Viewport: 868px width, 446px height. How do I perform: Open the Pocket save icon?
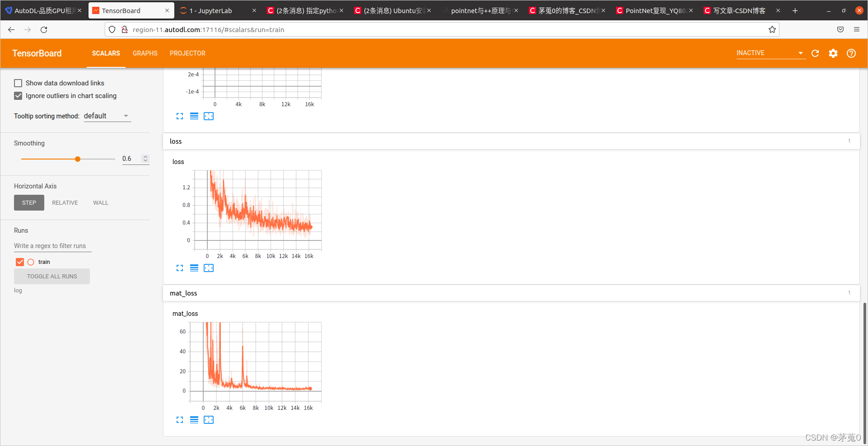tap(840, 29)
